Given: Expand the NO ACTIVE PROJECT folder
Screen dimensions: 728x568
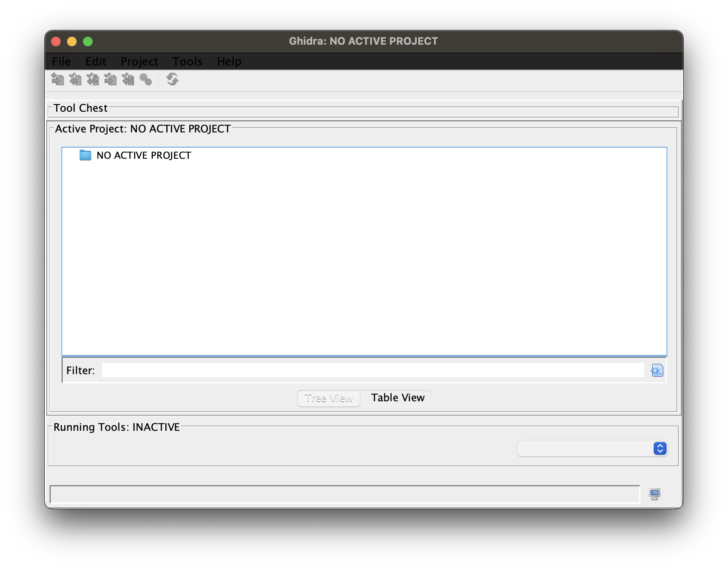Looking at the screenshot, I should tap(85, 156).
